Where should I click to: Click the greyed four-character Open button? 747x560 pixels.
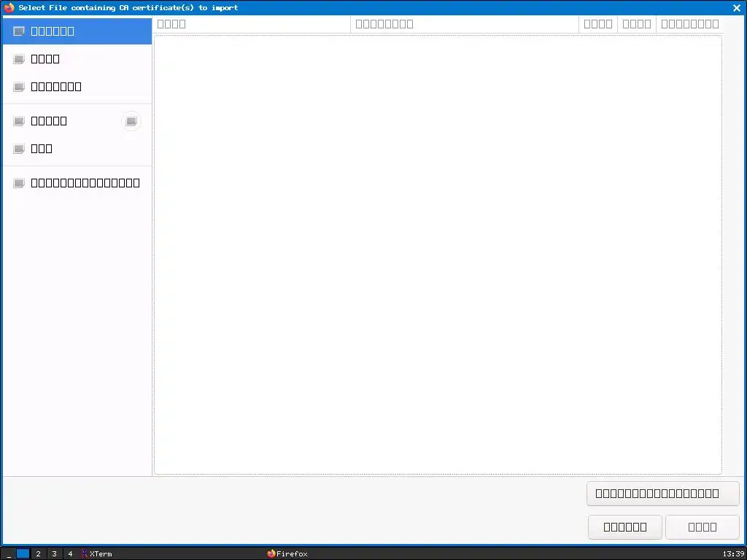[x=703, y=526]
